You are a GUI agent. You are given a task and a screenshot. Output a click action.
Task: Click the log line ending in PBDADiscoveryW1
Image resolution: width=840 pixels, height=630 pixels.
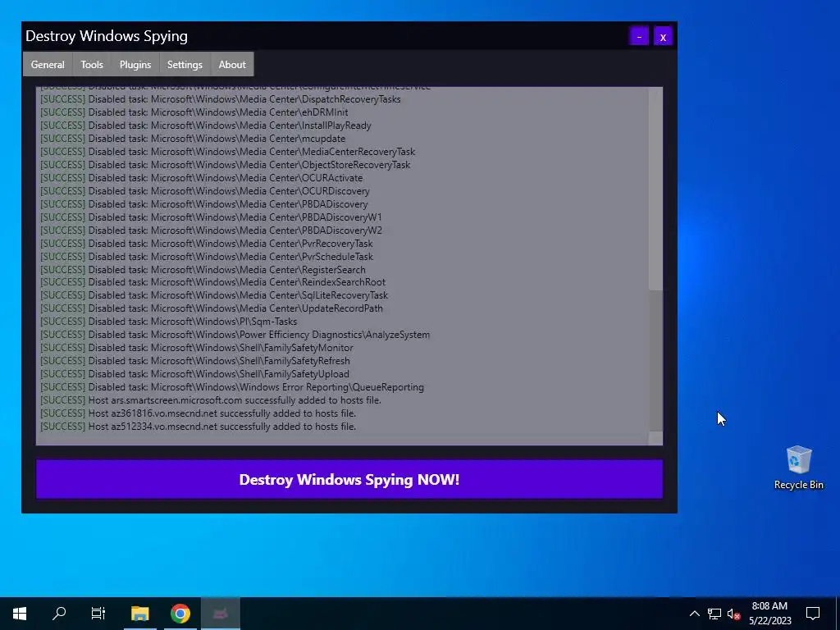211,217
